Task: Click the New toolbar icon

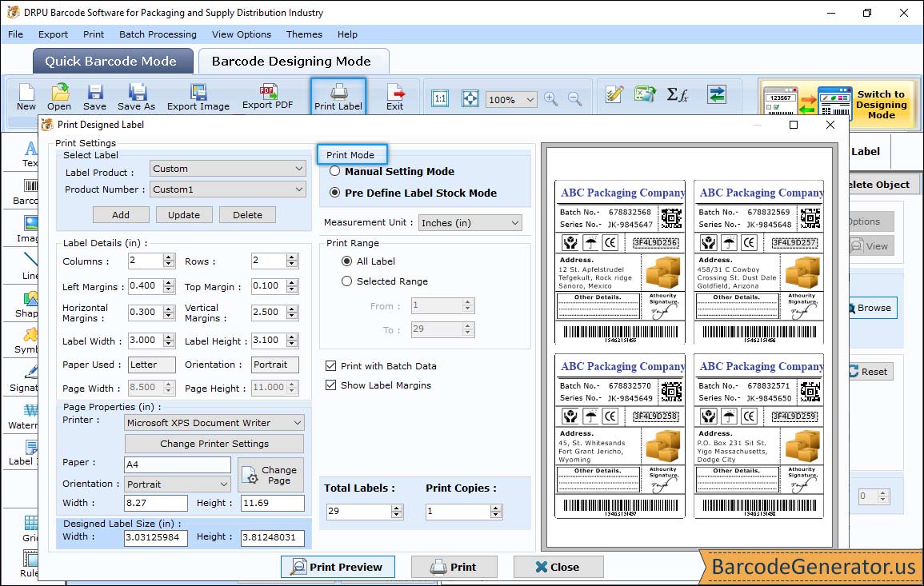Action: pyautogui.click(x=26, y=98)
